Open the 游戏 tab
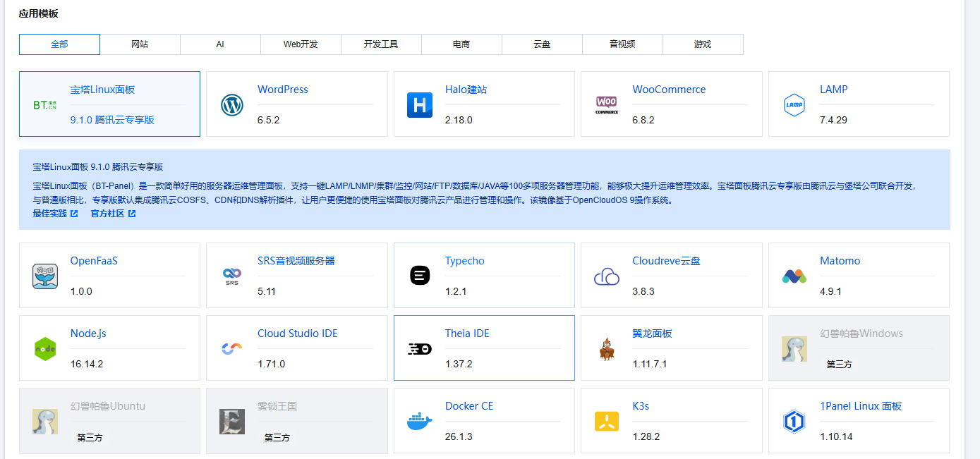This screenshot has width=980, height=459. point(703,44)
